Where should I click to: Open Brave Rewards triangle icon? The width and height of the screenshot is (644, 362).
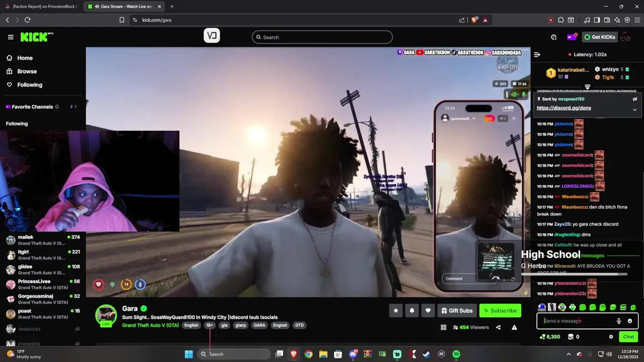click(485, 20)
